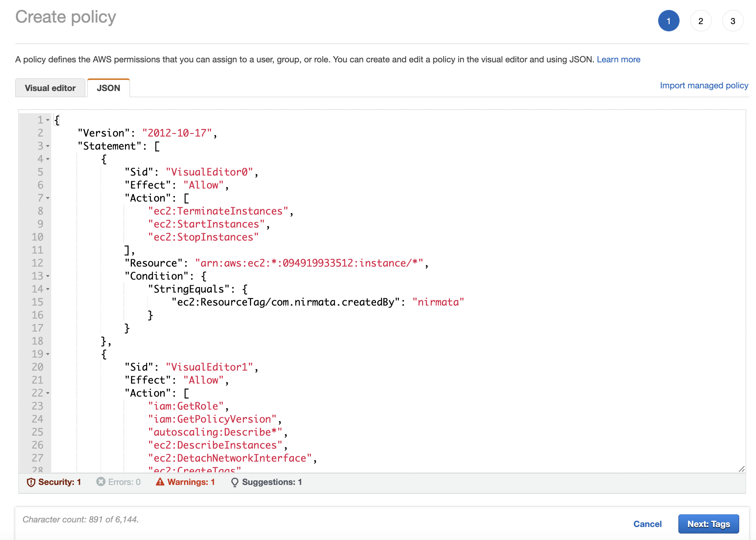Switch to the Visual editor tab
The width and height of the screenshot is (756, 540).
click(50, 88)
